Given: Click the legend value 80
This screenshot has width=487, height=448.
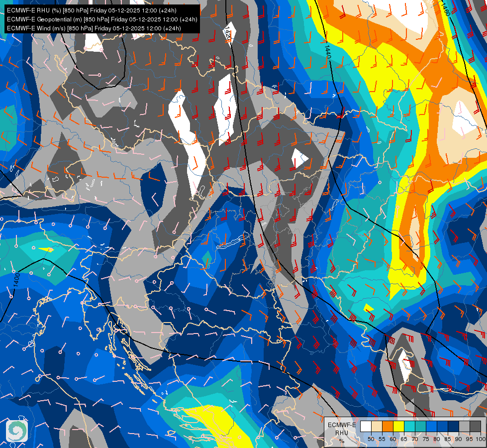Looking at the screenshot, I should [x=437, y=439].
